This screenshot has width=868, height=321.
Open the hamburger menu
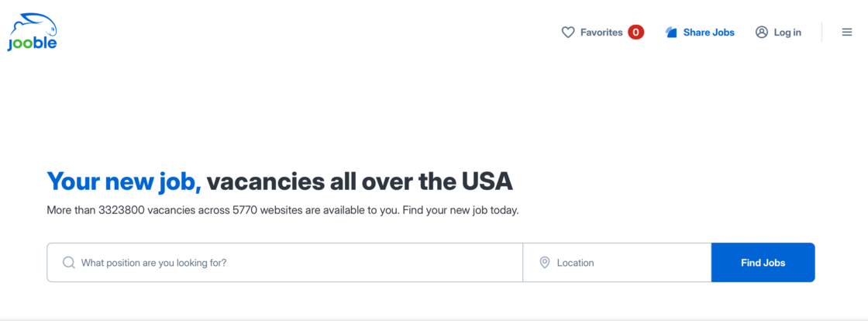pyautogui.click(x=847, y=33)
